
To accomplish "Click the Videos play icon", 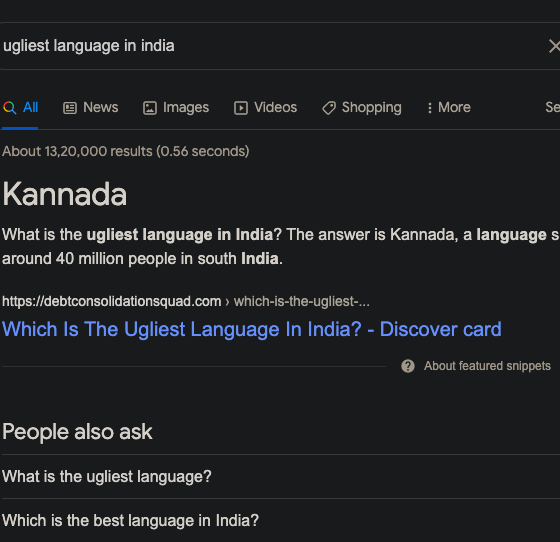I will 241,108.
